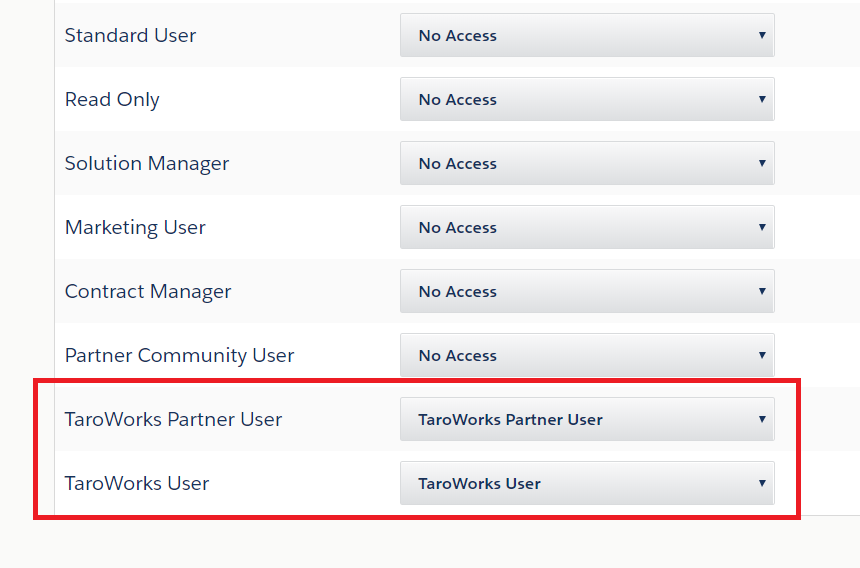
Task: Click the TaroWorks User row label
Action: pyautogui.click(x=137, y=483)
